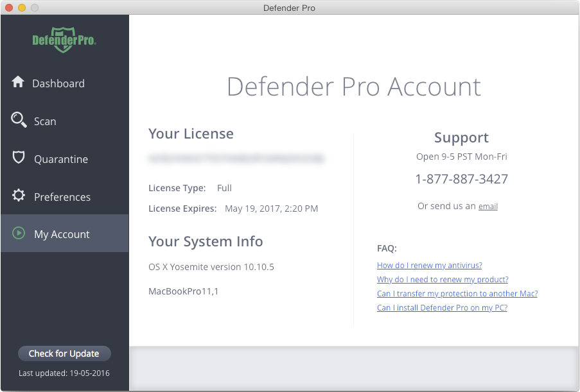The height and width of the screenshot is (392, 580).
Task: Open "Why do I need to renew my product?"
Action: pyautogui.click(x=443, y=279)
